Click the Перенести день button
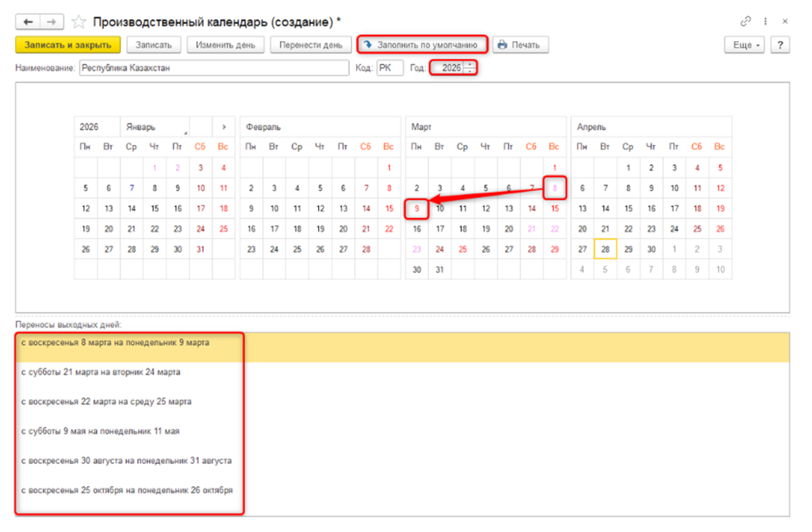The image size is (812, 532). pos(310,45)
